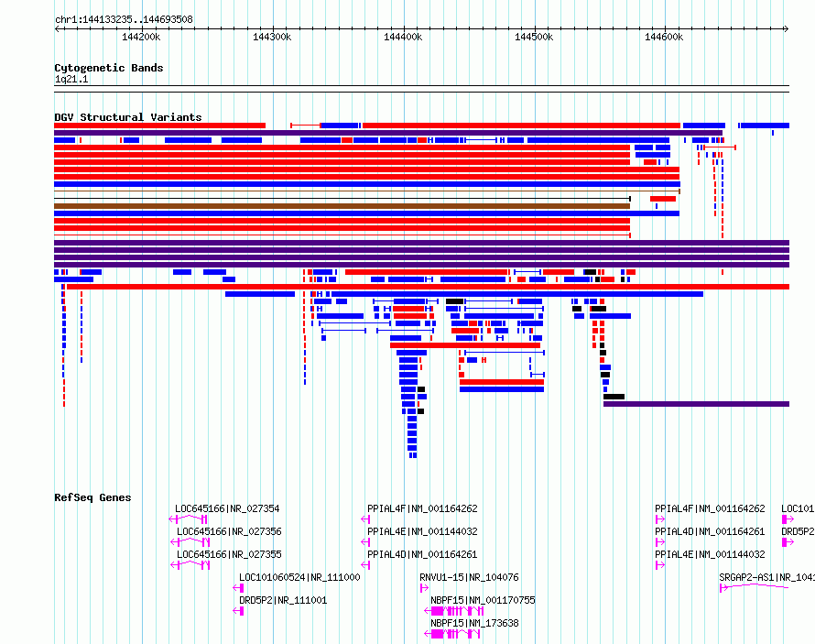Select the 144300k ruler tick label
The width and height of the screenshot is (815, 644).
[x=272, y=37]
